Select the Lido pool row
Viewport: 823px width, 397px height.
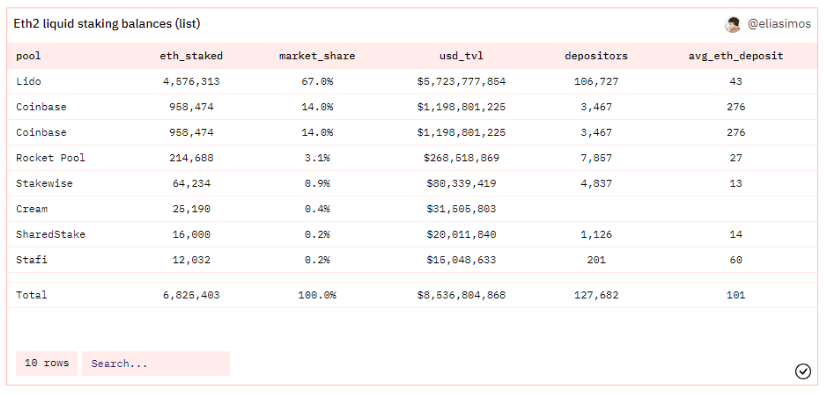[412, 82]
